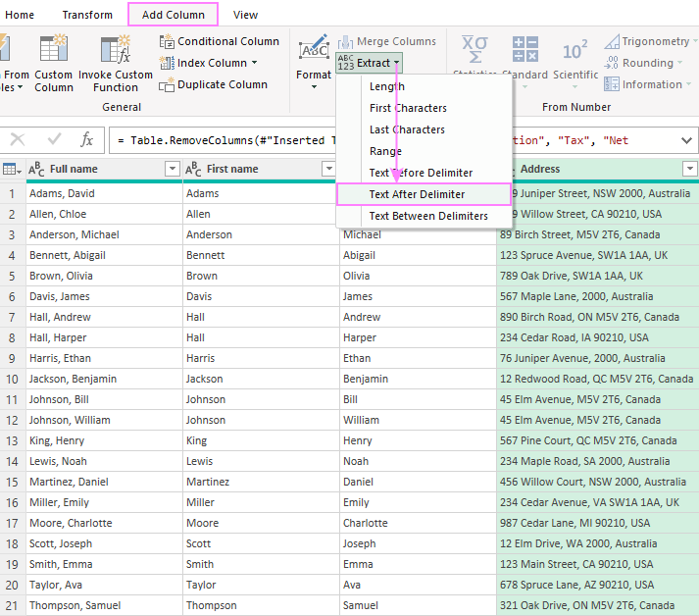Confirm the formula with the checkmark icon
The width and height of the screenshot is (699, 616).
tap(54, 139)
